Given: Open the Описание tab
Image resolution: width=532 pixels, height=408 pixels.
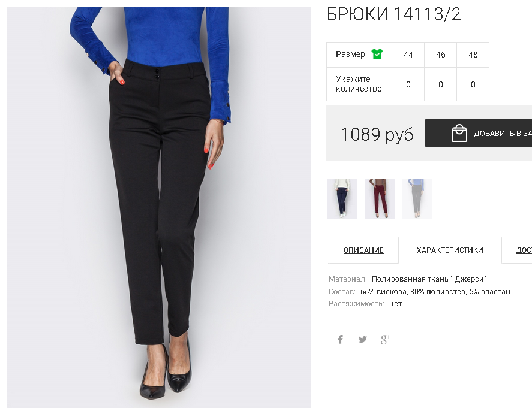Looking at the screenshot, I should 363,250.
